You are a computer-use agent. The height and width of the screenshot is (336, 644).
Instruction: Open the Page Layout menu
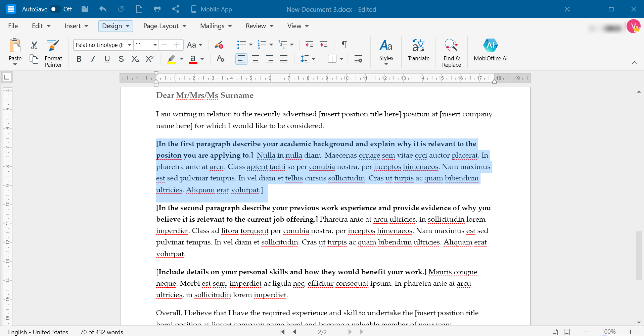[x=165, y=26]
